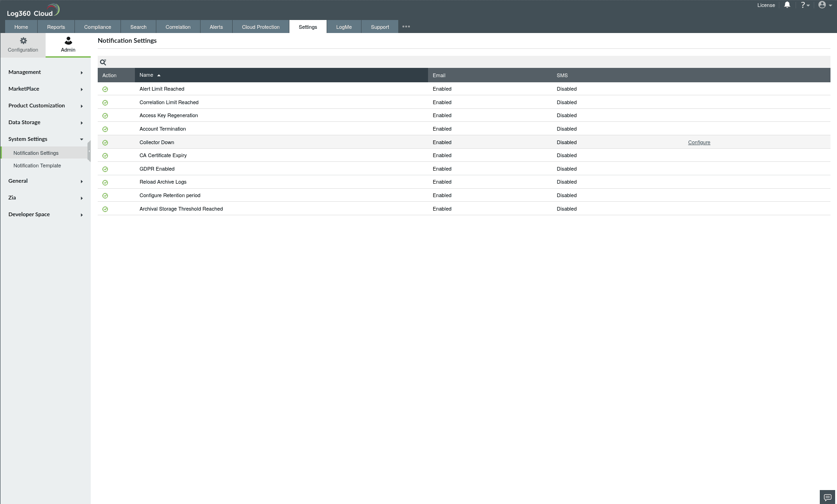Open the help question mark menu
The image size is (837, 504).
[x=805, y=5]
